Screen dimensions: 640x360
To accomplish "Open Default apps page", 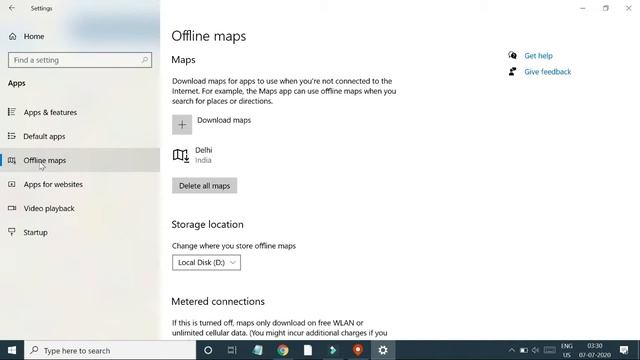I will pos(80,136).
